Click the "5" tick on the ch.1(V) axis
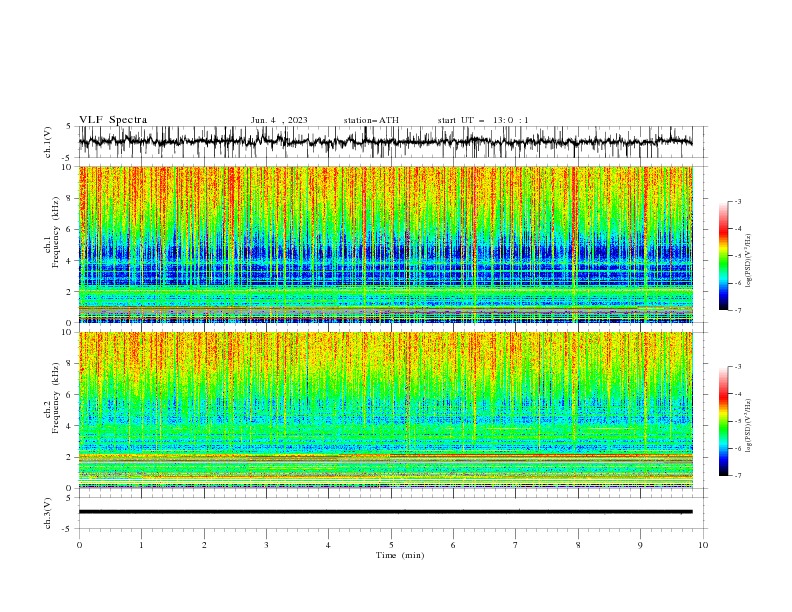792x612 pixels. click(69, 127)
